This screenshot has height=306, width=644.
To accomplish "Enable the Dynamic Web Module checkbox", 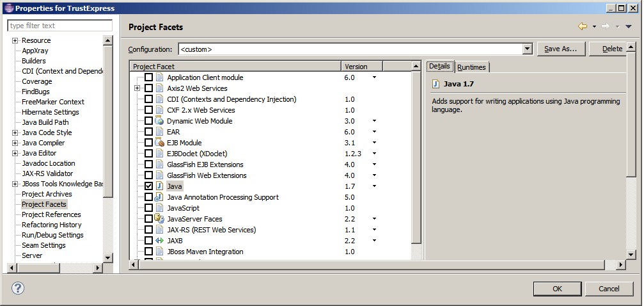I will (148, 121).
